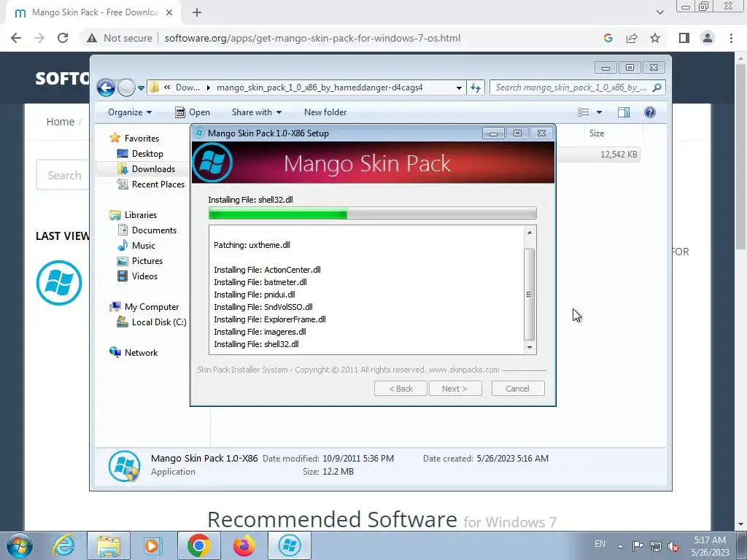The width and height of the screenshot is (747, 560).
Task: Click the Open toolbar button
Action: 193,112
